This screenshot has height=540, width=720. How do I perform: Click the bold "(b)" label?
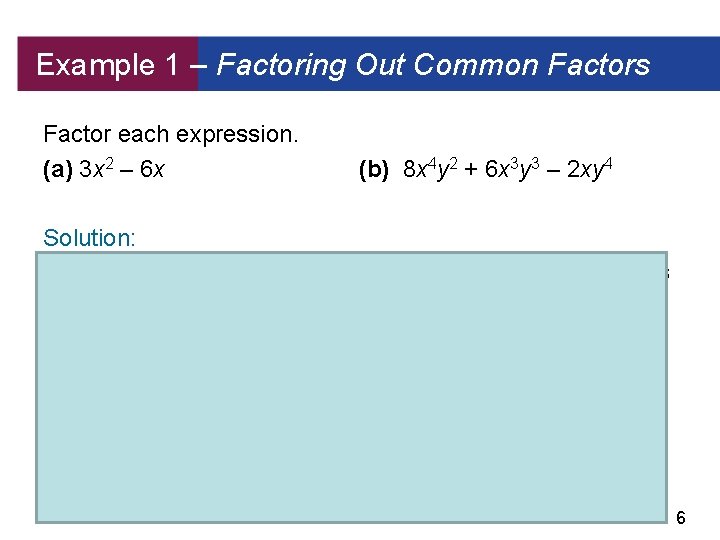(374, 170)
